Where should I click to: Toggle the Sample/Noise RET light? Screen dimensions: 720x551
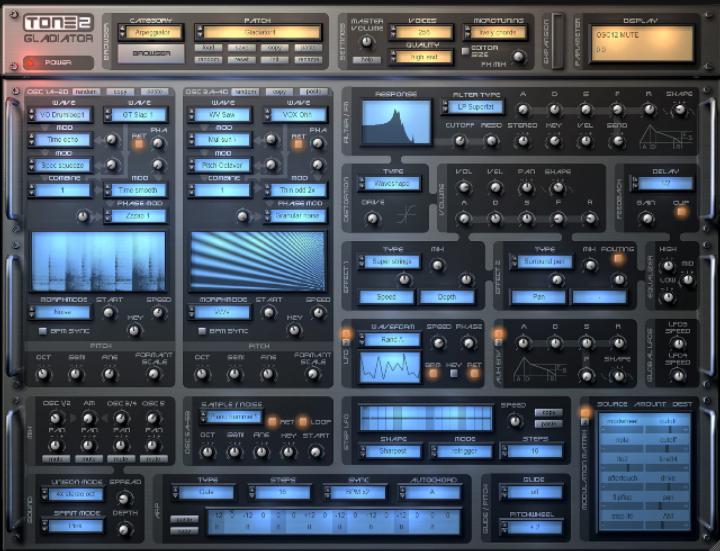click(x=272, y=422)
